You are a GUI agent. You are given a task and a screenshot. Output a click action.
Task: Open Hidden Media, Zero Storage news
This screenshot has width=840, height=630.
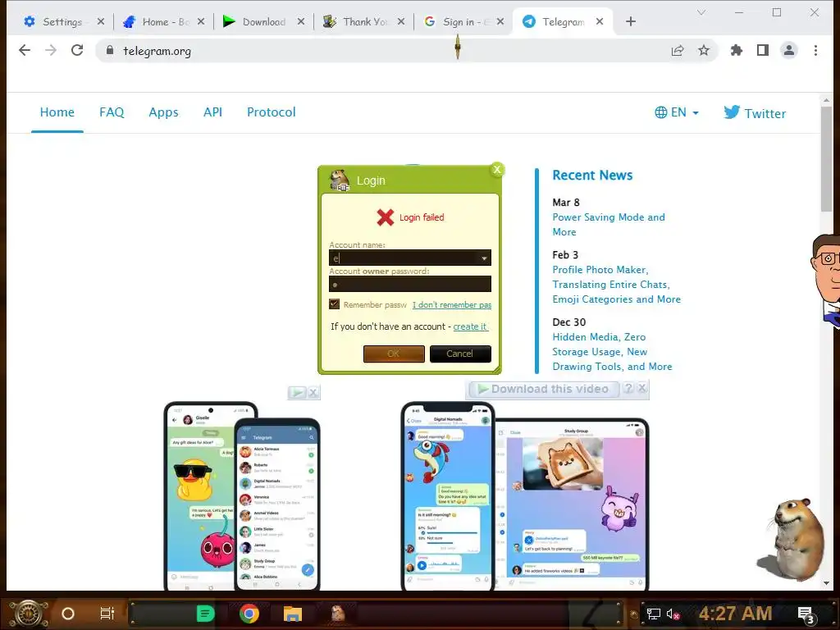[x=612, y=352]
